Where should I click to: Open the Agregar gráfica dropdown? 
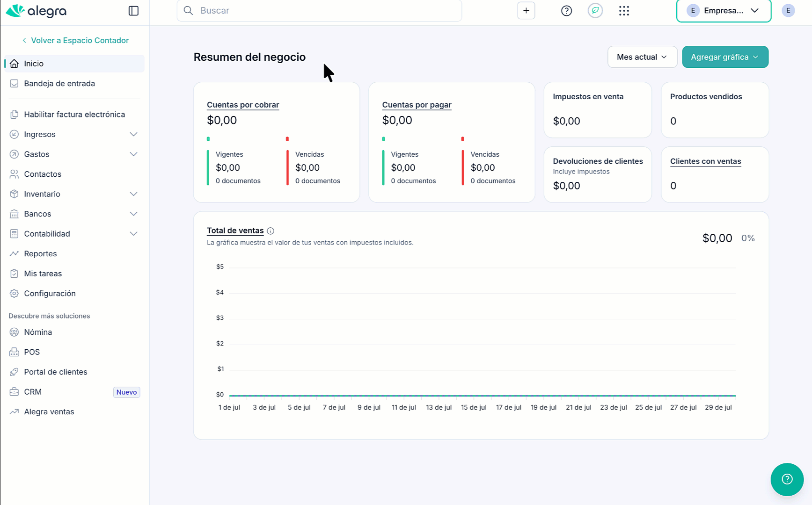tap(725, 57)
